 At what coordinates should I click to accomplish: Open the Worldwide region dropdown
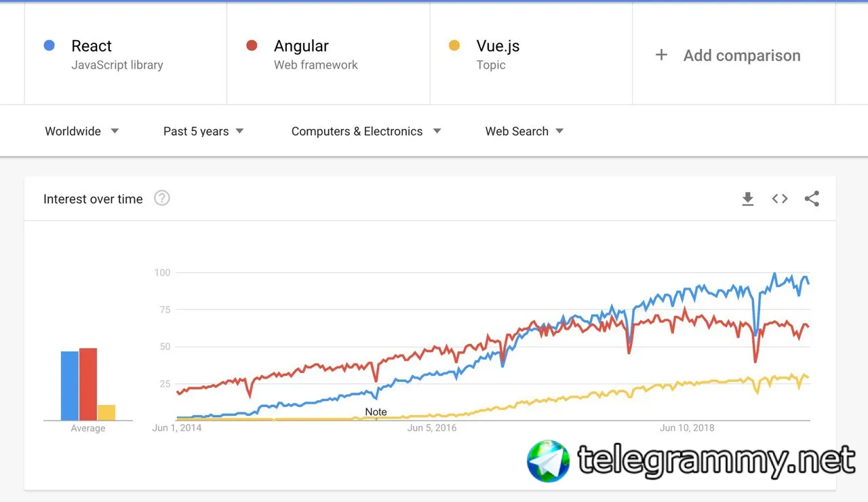click(x=81, y=131)
